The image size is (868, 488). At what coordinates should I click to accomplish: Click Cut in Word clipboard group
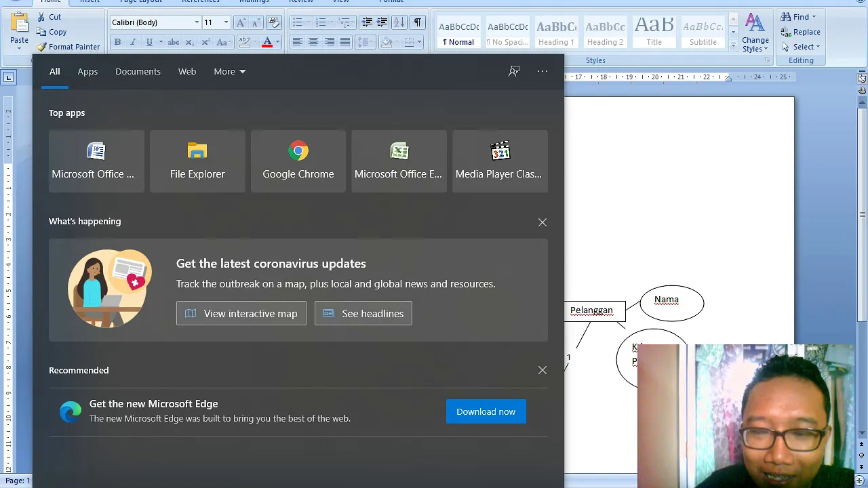(x=49, y=17)
